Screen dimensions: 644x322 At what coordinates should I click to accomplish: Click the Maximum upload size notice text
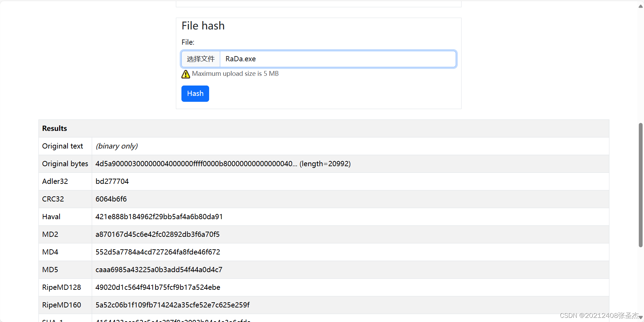click(235, 74)
